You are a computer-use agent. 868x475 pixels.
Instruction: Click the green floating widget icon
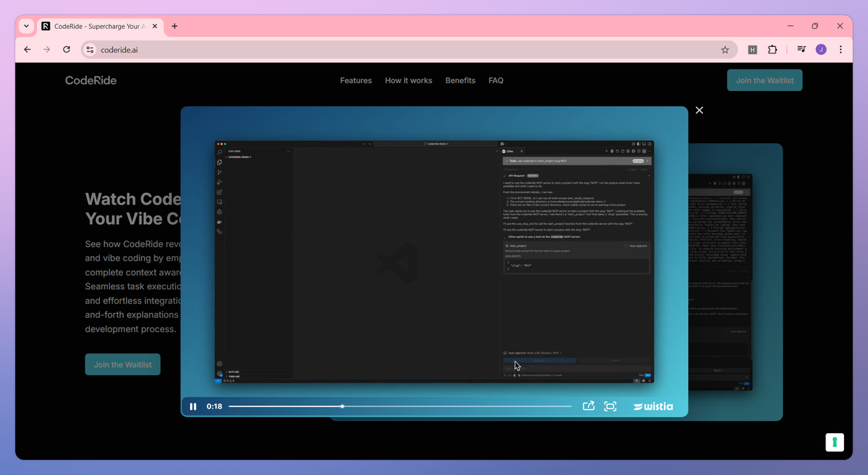coord(834,442)
